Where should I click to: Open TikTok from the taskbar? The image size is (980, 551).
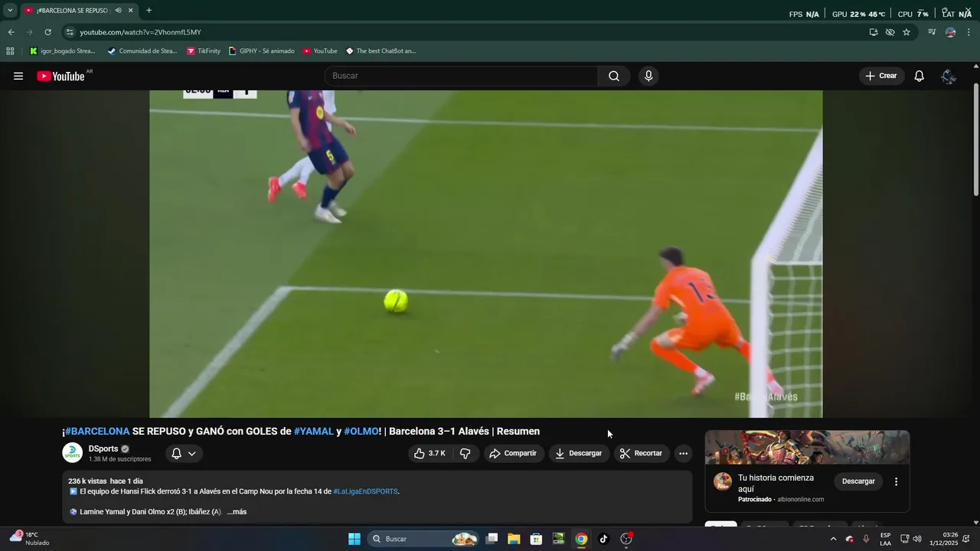pos(603,539)
